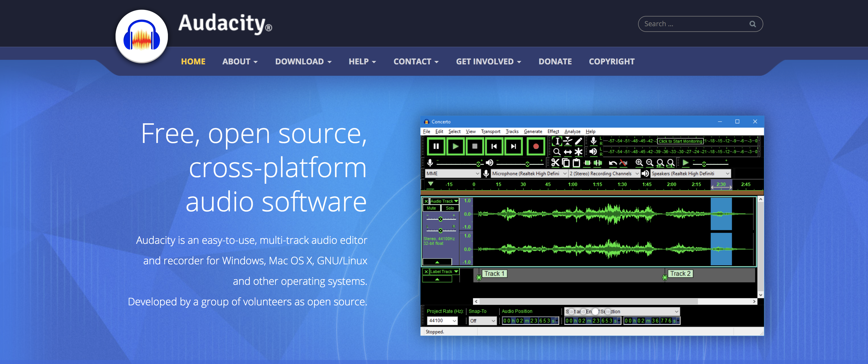Toggle Solo on the Audio Track
This screenshot has height=364, width=868.
pos(450,208)
